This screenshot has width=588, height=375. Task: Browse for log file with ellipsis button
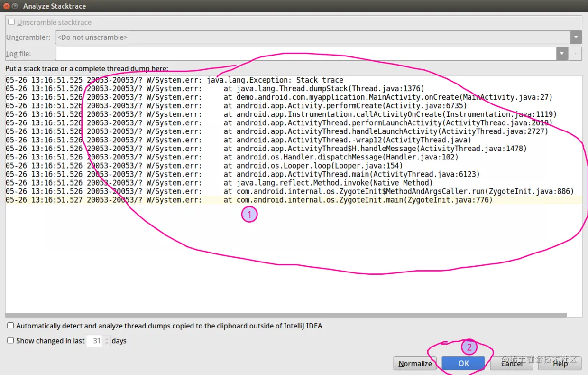[575, 54]
